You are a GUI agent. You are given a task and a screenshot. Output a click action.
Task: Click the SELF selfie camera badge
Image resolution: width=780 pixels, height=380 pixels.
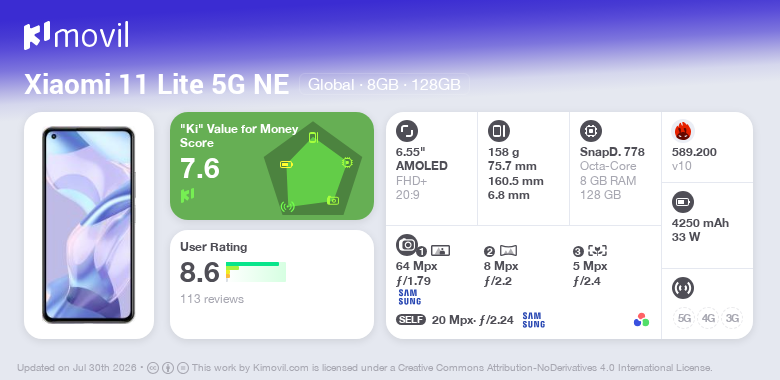tap(411, 320)
